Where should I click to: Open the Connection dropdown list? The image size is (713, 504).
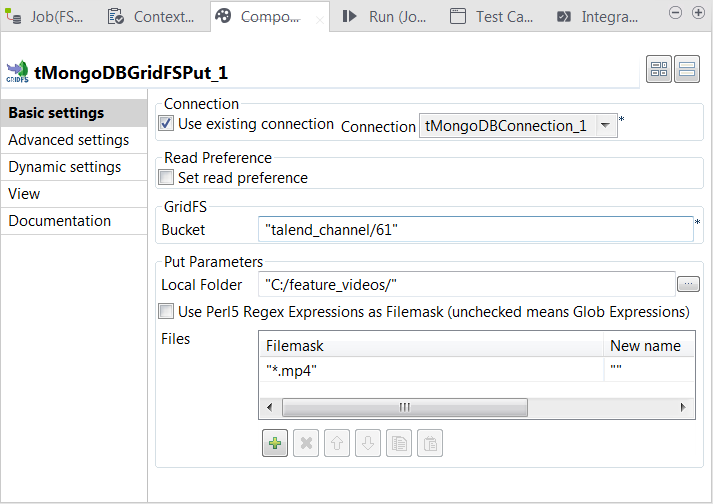coord(607,126)
